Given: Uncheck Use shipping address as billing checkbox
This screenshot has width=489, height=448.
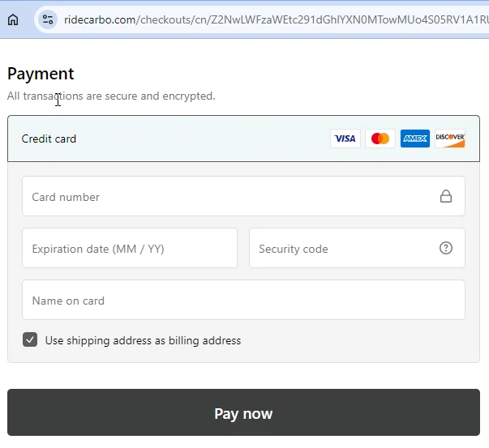Looking at the screenshot, I should click(30, 340).
